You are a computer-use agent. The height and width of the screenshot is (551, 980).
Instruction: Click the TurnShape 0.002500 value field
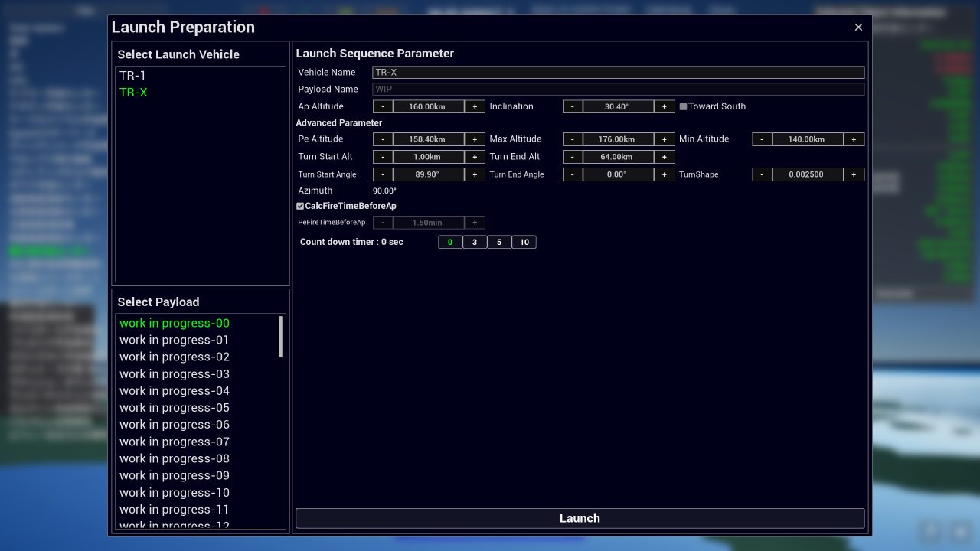(x=808, y=174)
